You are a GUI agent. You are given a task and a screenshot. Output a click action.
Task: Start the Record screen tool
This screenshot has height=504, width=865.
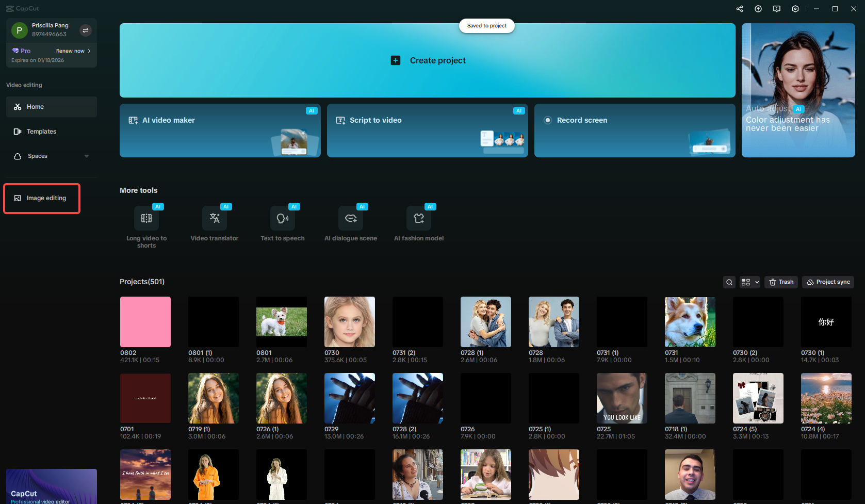pos(634,130)
